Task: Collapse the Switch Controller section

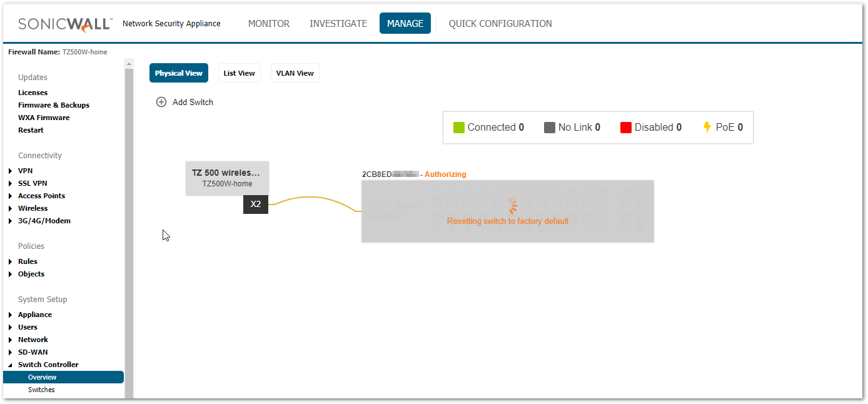Action: click(x=11, y=365)
